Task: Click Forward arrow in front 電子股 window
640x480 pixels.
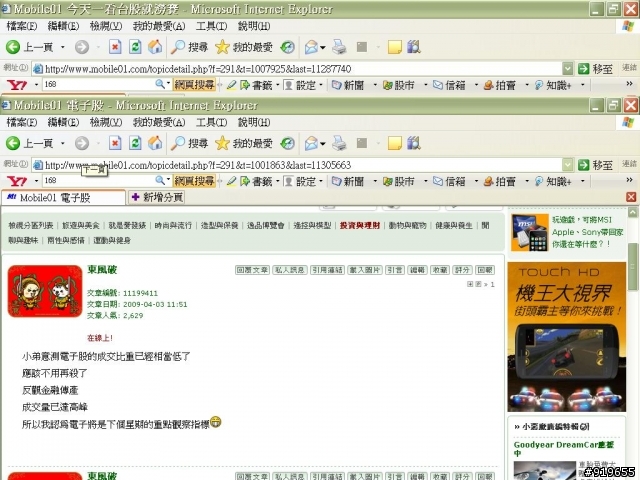Action: (82, 143)
